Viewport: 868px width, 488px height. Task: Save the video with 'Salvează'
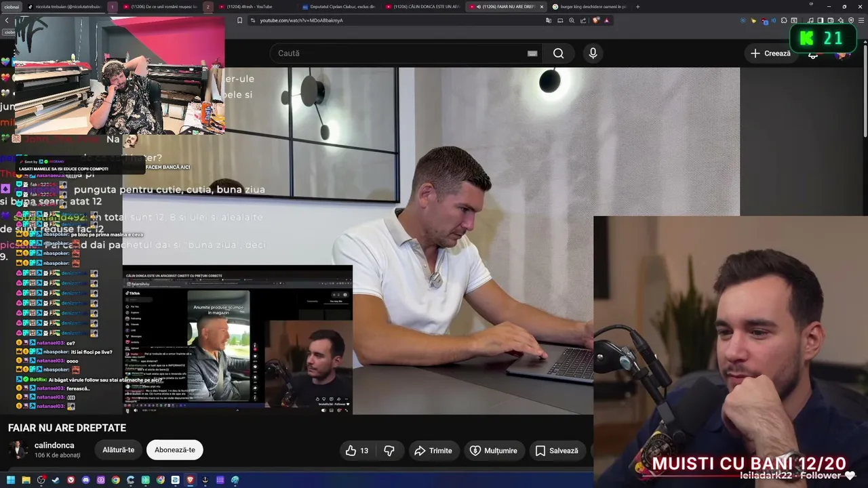[x=557, y=451]
